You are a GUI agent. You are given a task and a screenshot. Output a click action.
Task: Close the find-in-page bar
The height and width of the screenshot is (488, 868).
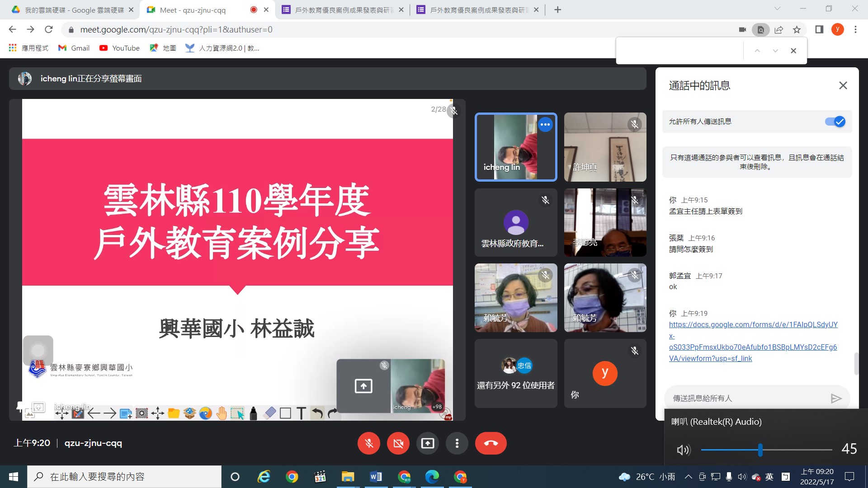click(793, 51)
